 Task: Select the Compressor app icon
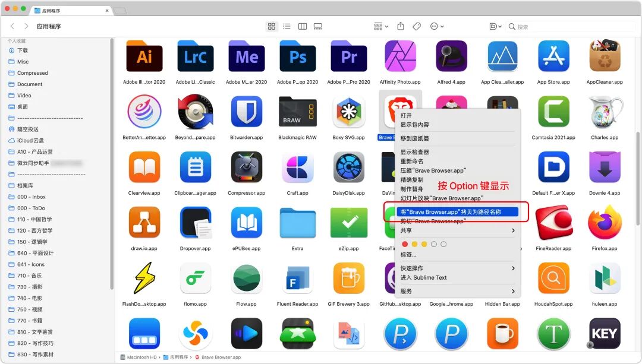tap(247, 167)
